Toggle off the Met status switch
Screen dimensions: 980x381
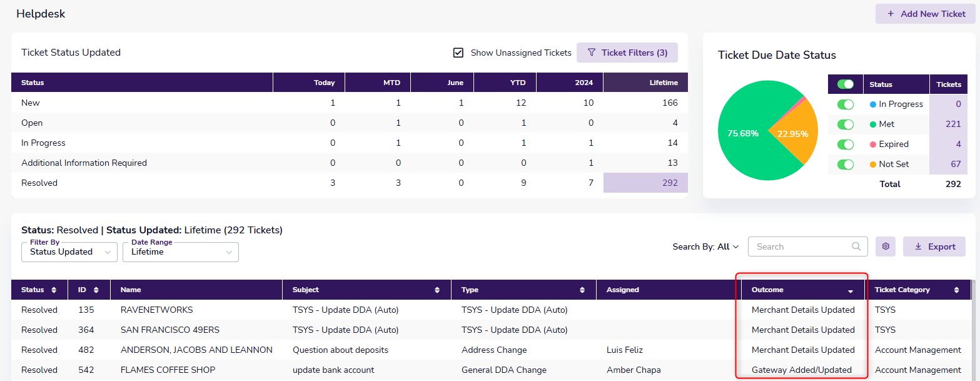tap(846, 124)
